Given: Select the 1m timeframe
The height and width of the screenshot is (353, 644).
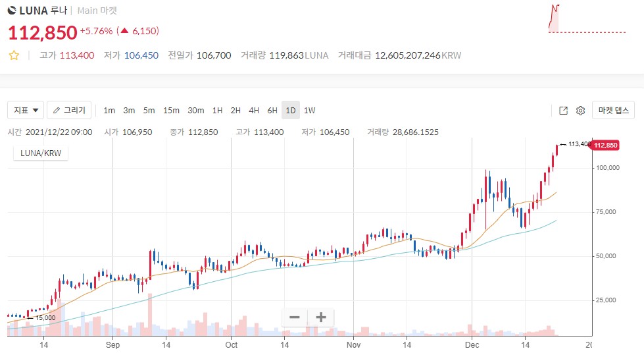Looking at the screenshot, I should pos(109,111).
